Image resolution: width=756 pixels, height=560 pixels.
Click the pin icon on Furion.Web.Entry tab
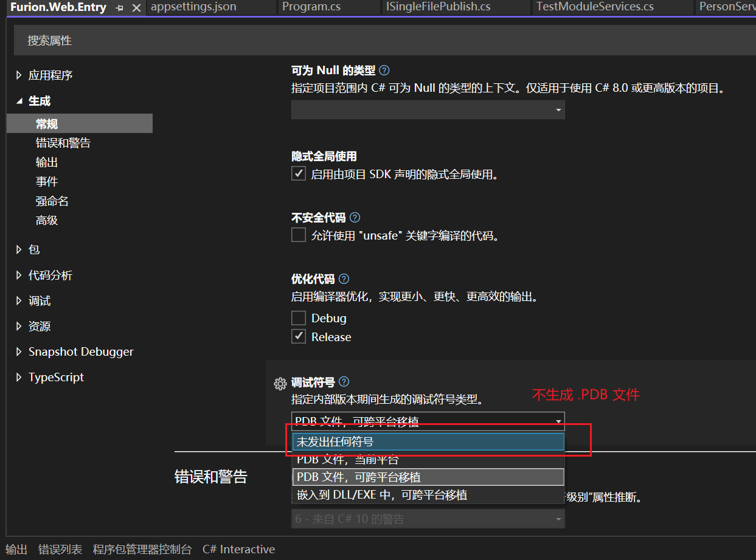click(x=119, y=8)
